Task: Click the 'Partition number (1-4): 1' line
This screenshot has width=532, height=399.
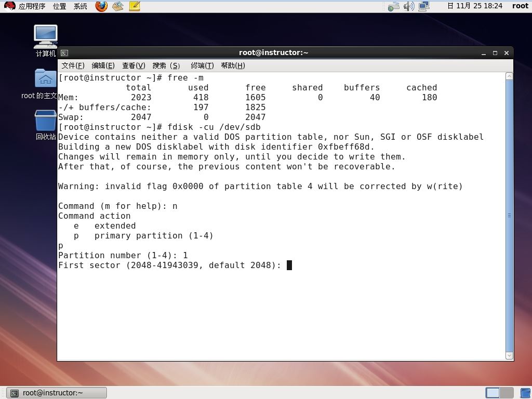Action: click(x=123, y=256)
